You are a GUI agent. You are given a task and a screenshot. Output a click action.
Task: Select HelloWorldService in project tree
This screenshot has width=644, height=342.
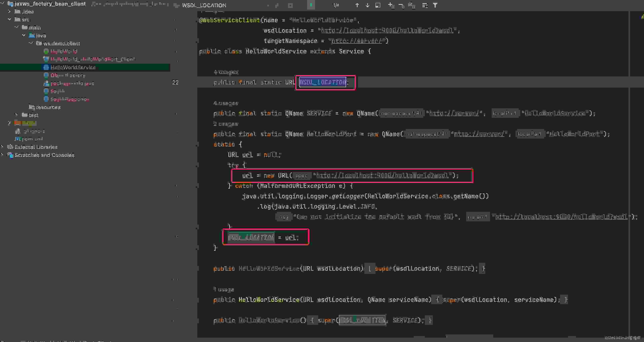point(73,67)
